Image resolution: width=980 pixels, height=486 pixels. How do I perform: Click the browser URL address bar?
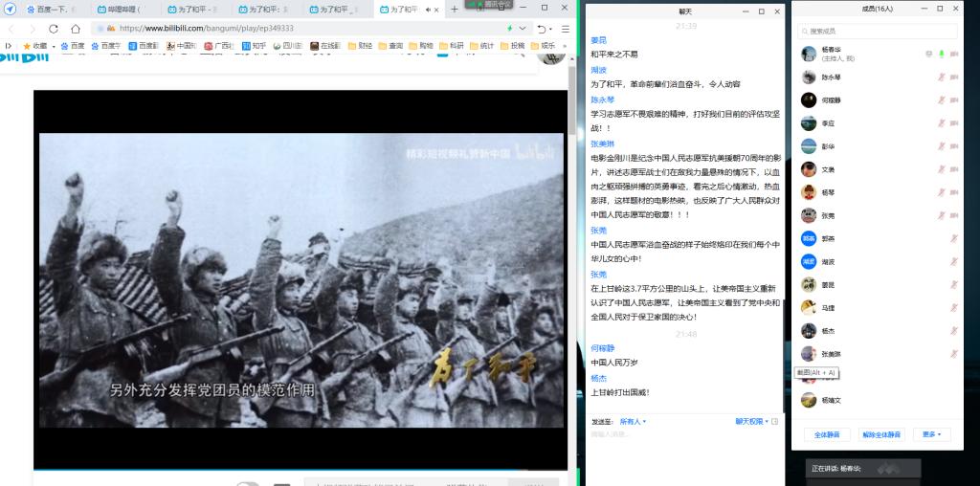tap(310, 29)
